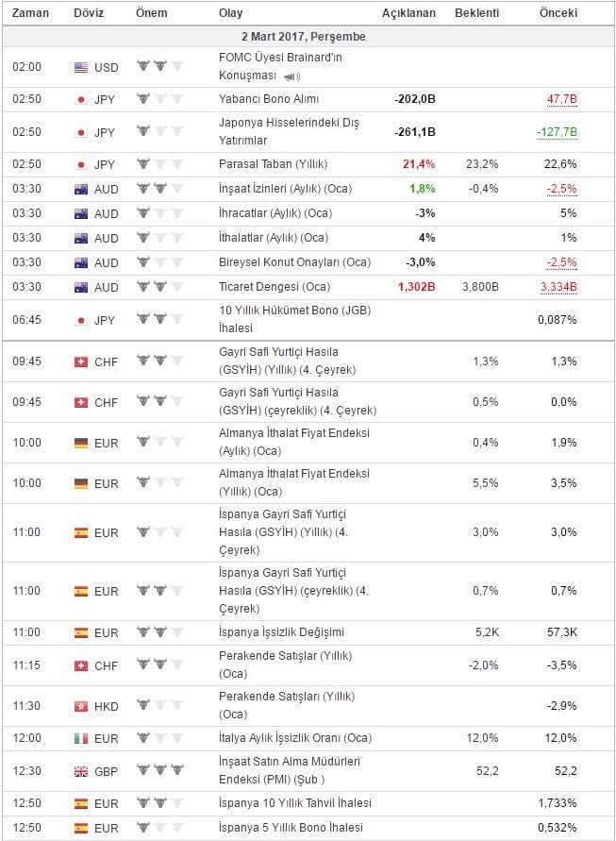This screenshot has width=616, height=841.
Task: Click the US flag icon next to USD
Action: pos(81,68)
